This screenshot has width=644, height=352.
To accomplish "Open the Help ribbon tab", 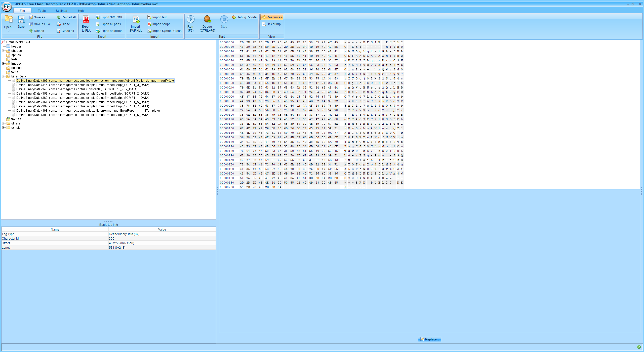I will (81, 11).
